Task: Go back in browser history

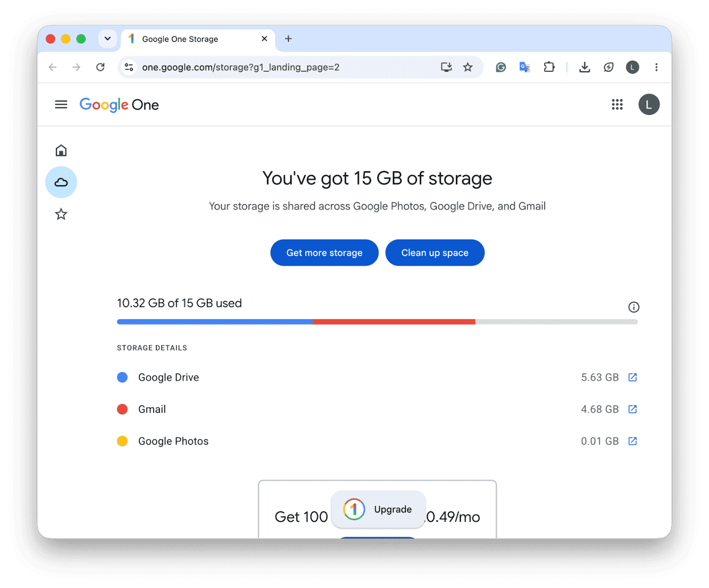Action: coord(52,67)
